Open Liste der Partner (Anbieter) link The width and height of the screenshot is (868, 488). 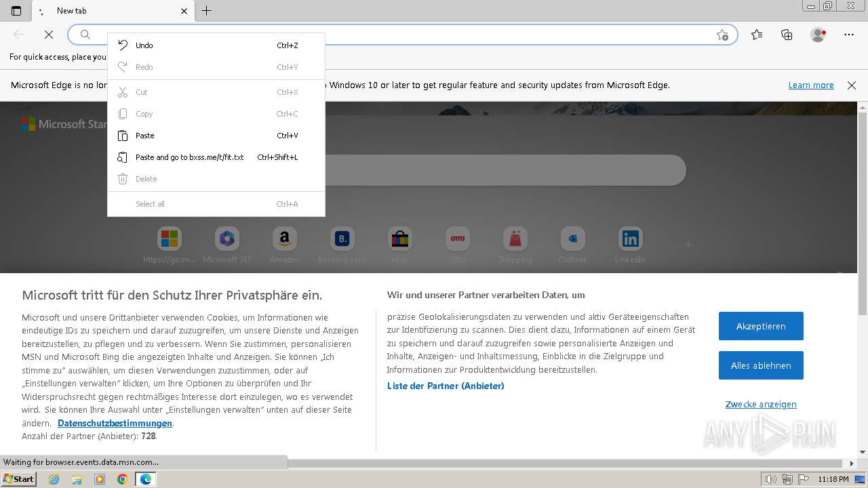click(446, 386)
